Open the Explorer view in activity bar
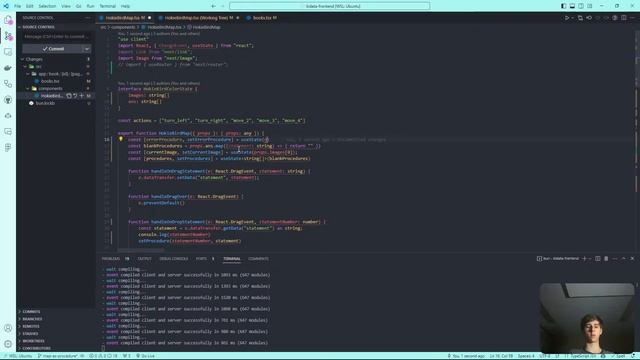This screenshot has width=640, height=360. (8, 20)
